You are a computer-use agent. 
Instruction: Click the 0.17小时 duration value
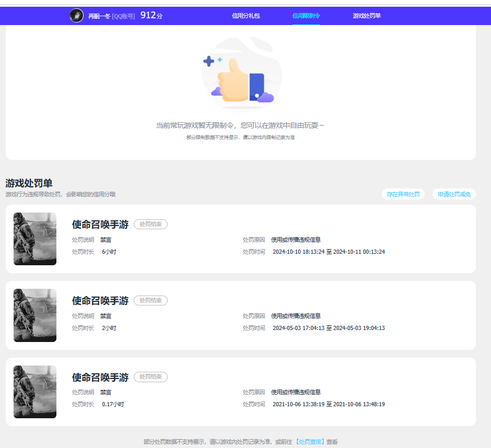coord(113,404)
